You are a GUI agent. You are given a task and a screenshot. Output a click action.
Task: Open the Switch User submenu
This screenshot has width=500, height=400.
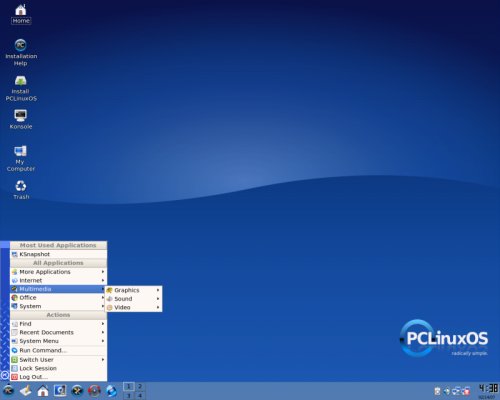point(58,360)
